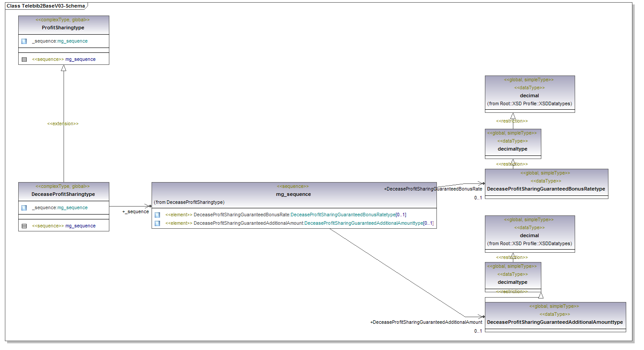Click the _sequence attribute icon in DeceaseProfitSharingtype
The width and height of the screenshot is (644, 350).
[24, 208]
